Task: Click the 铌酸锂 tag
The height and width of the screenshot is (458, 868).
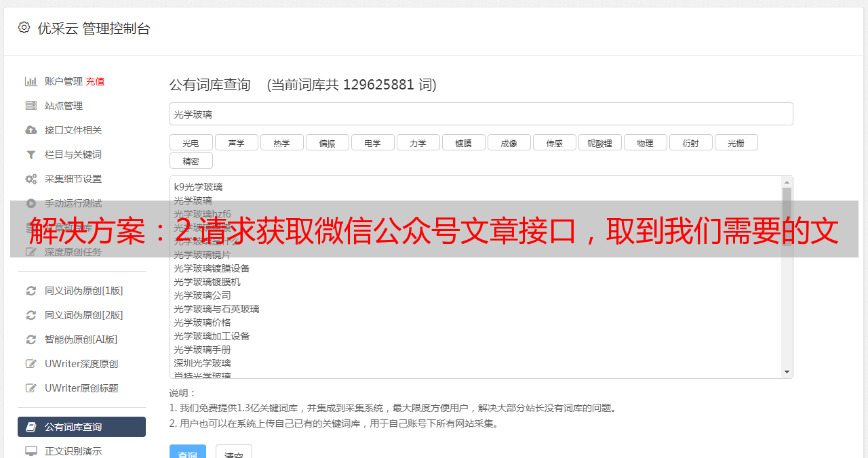Action: pos(600,142)
